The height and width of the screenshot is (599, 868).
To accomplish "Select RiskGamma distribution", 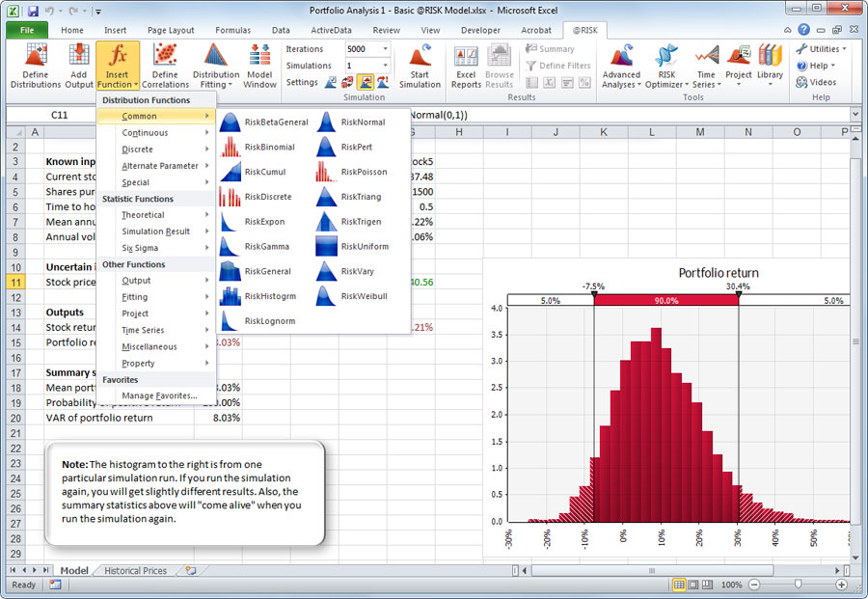I will 255,247.
